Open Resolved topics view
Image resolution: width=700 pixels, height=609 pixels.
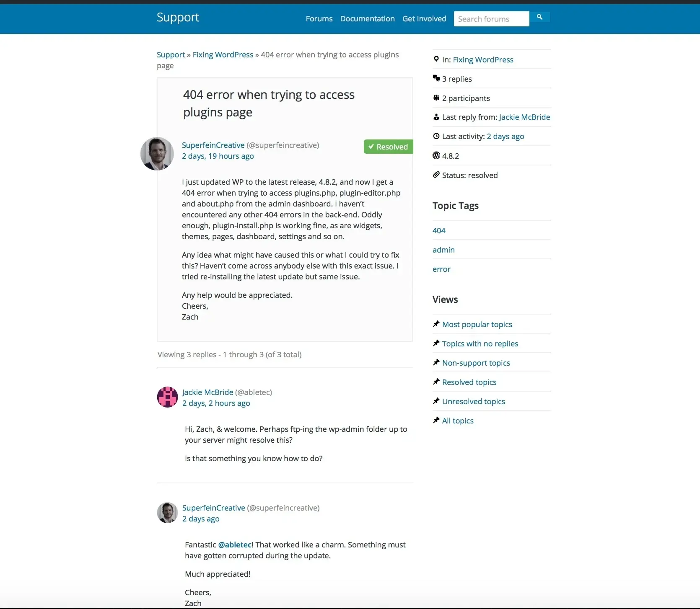tap(469, 382)
